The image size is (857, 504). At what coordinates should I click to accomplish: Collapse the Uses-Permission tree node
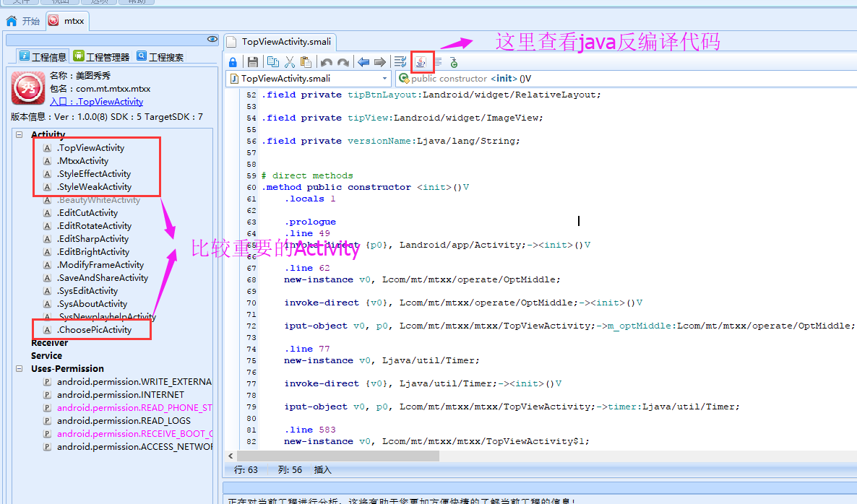20,368
